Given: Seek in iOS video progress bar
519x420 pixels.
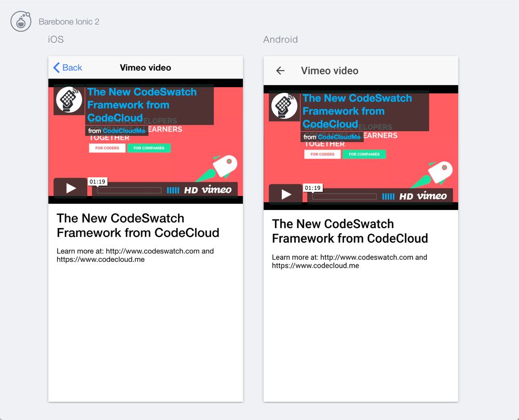Looking at the screenshot, I should coord(129,190).
